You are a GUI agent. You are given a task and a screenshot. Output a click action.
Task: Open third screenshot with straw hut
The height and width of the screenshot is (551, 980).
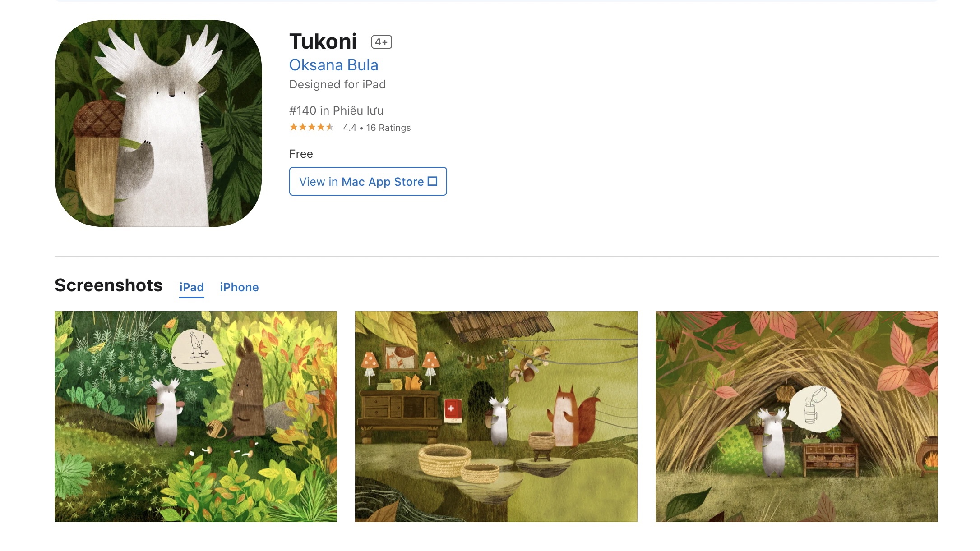pos(797,417)
